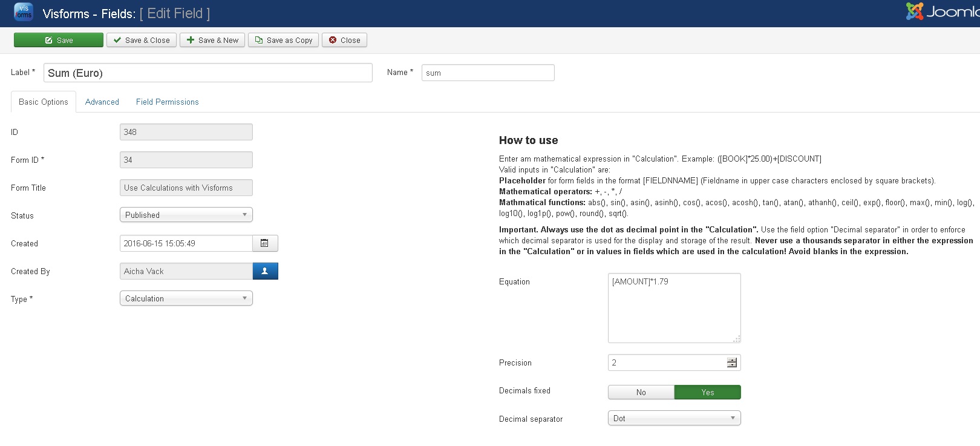The image size is (980, 446).
Task: Select user via Created By icon
Action: pos(265,271)
